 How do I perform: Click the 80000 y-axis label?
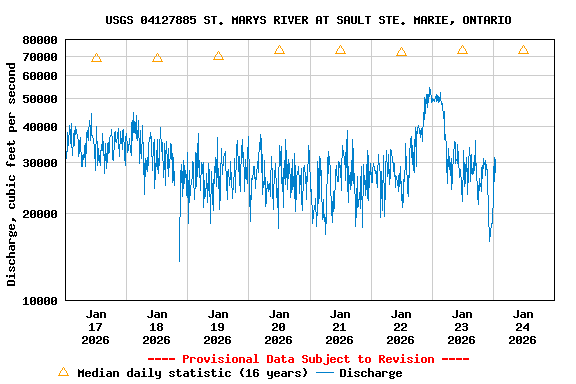[40, 40]
